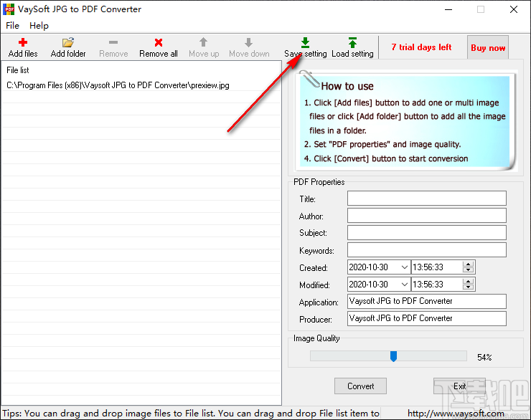Open the Help menu
This screenshot has height=420, width=531.
39,26
